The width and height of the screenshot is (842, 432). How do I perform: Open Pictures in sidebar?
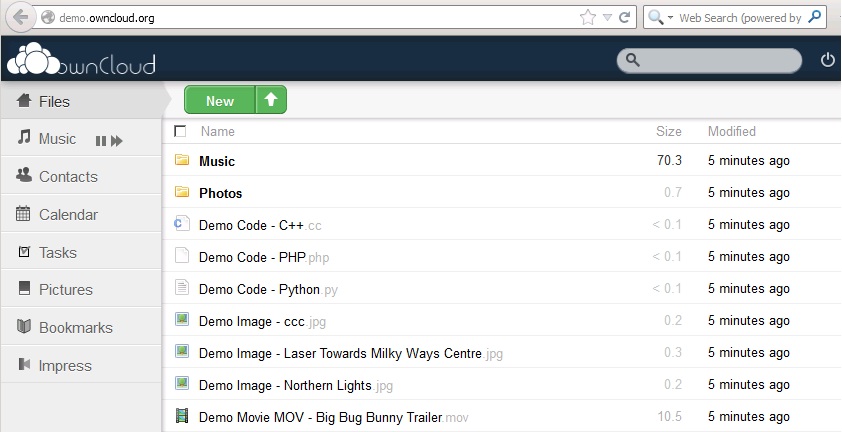tap(81, 289)
